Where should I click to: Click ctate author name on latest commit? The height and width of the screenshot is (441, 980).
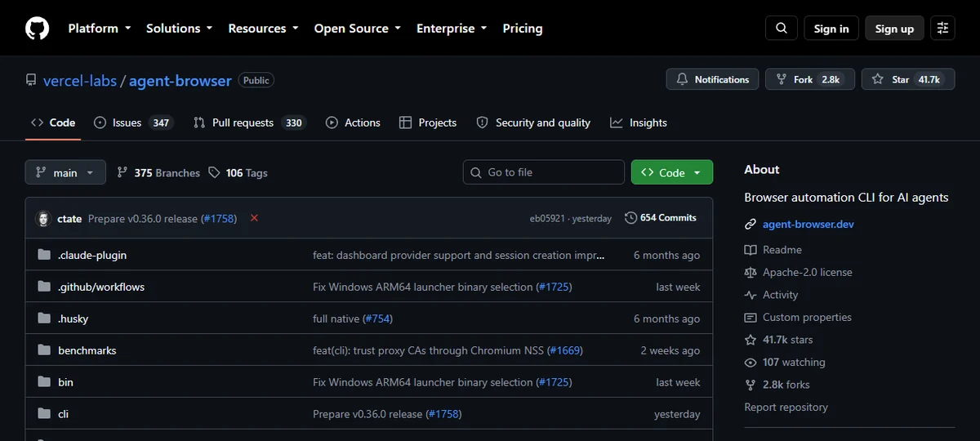69,218
